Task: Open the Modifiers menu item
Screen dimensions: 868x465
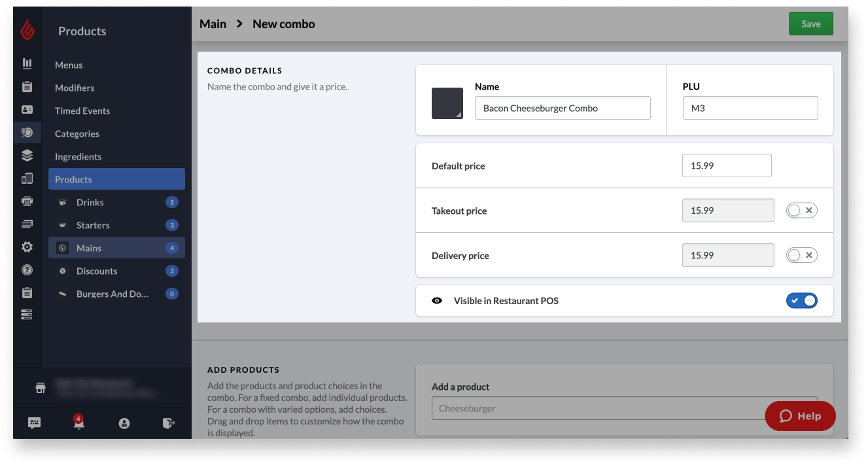Action: pos(74,88)
